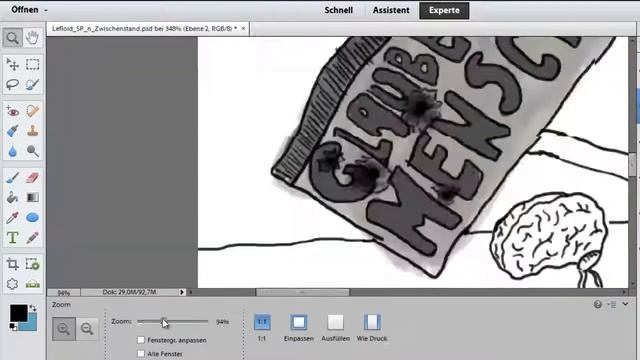
Task: Click the 1:1 zoom button
Action: tap(262, 322)
